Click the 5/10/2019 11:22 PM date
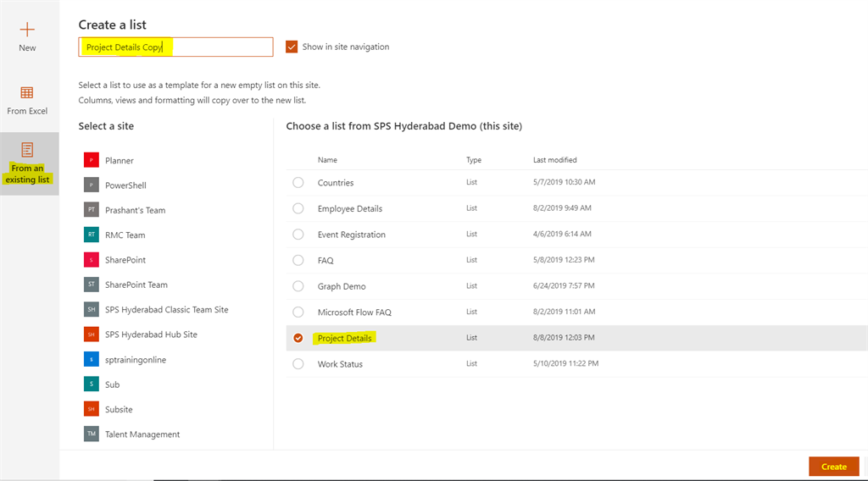 click(x=565, y=363)
